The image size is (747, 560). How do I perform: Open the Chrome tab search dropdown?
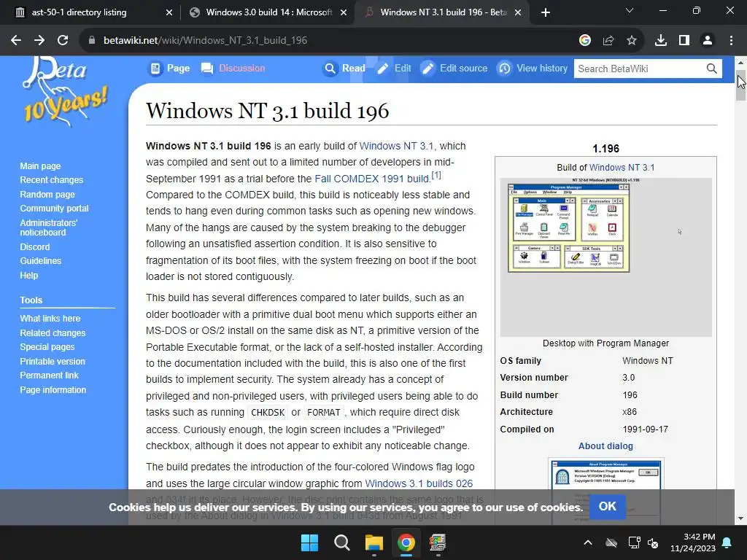point(630,10)
